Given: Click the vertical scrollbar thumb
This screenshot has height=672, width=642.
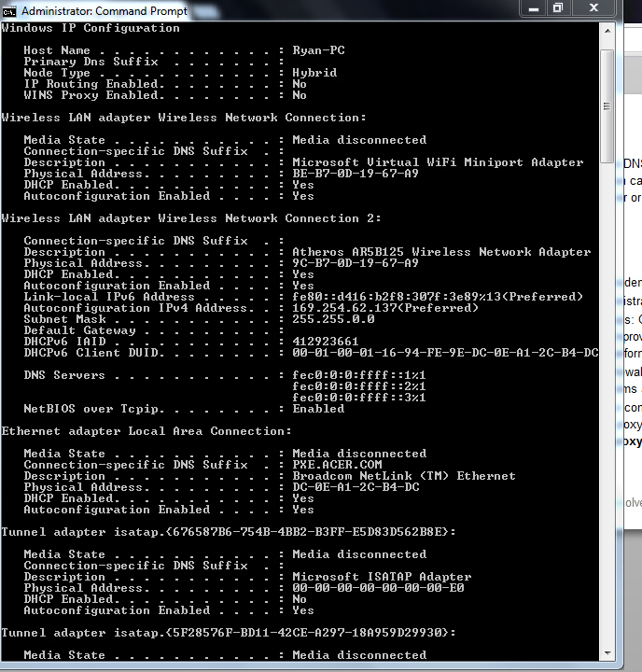Looking at the screenshot, I should [607, 106].
